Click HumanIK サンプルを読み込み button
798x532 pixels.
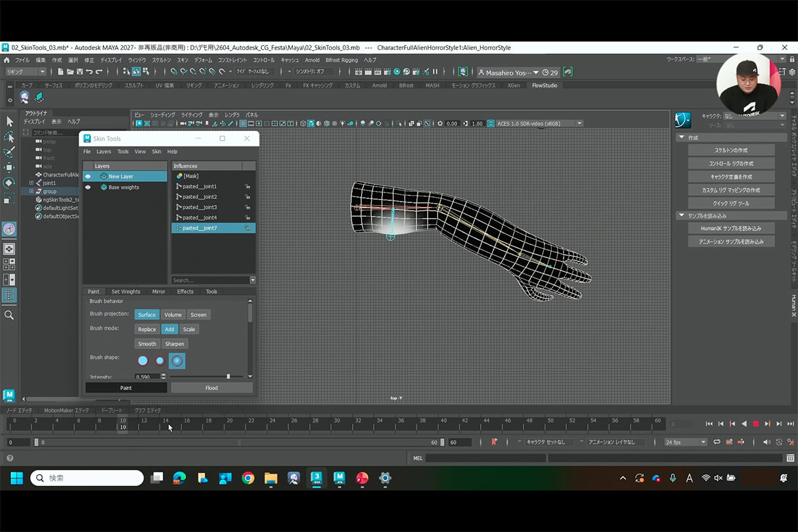pos(731,229)
